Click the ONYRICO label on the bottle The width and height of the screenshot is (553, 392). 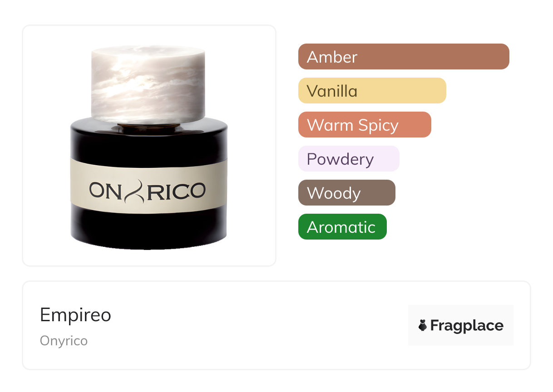point(148,190)
